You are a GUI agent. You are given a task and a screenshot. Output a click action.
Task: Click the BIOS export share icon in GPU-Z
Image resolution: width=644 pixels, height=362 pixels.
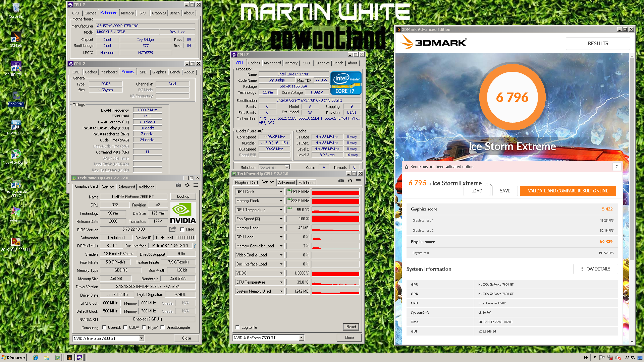coord(172,229)
